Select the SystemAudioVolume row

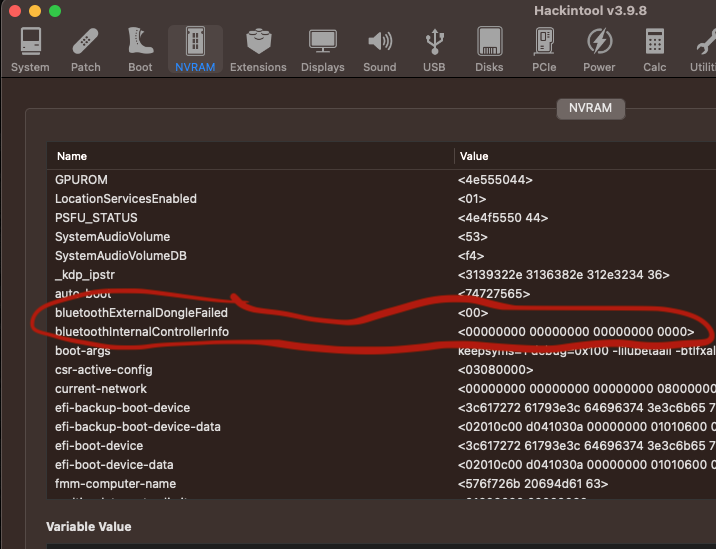pos(381,237)
